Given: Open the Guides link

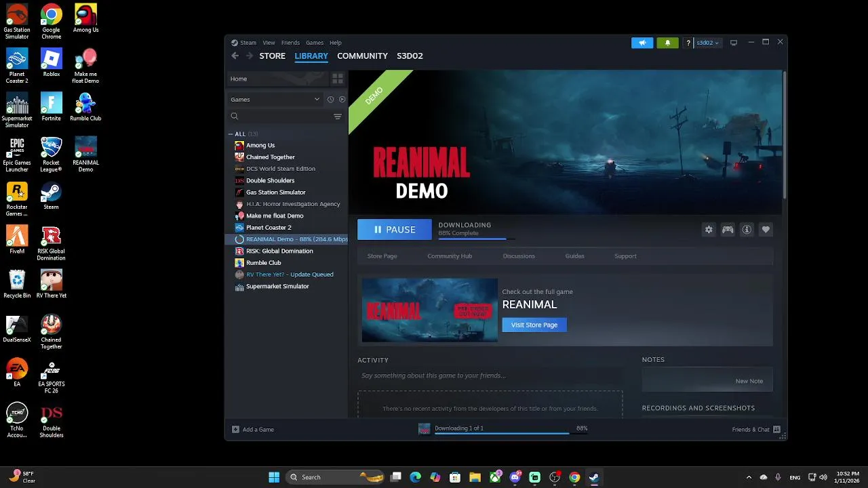Looking at the screenshot, I should [x=574, y=256].
